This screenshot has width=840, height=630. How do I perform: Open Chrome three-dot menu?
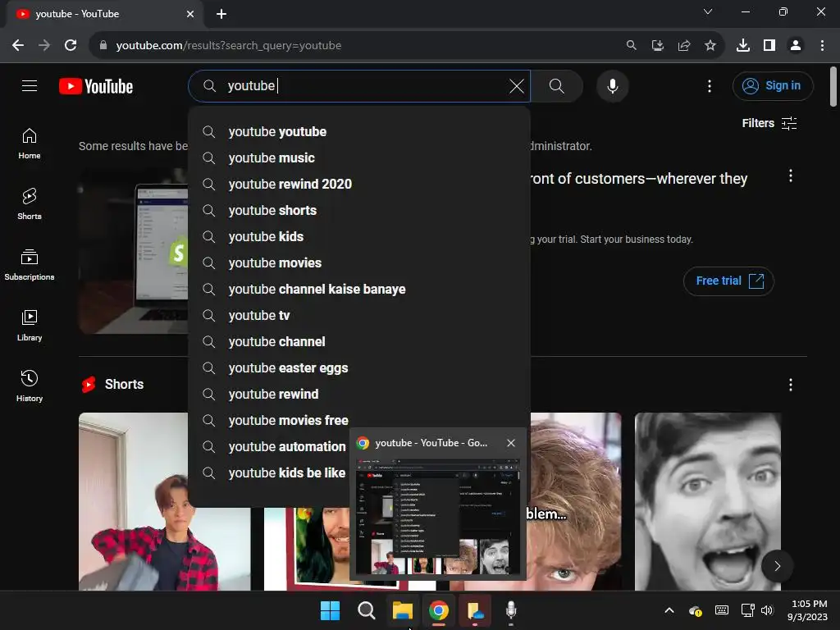(822, 46)
